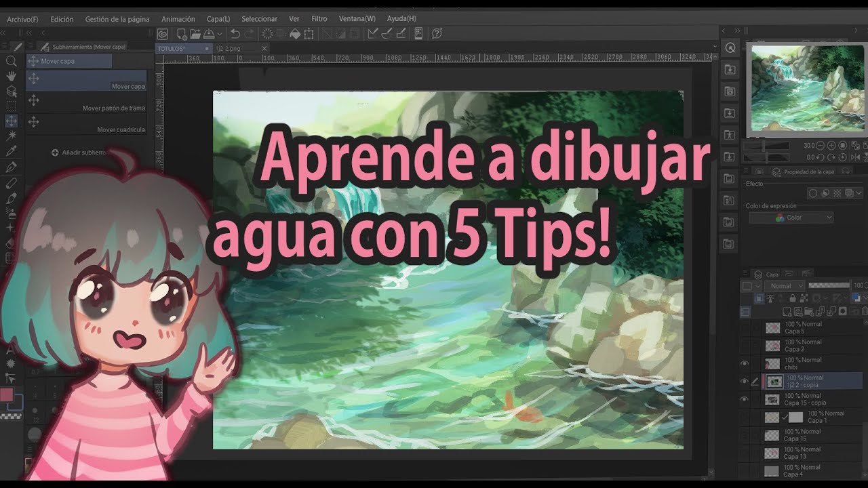Switch to the TOTULOS canvas tab

pos(184,49)
